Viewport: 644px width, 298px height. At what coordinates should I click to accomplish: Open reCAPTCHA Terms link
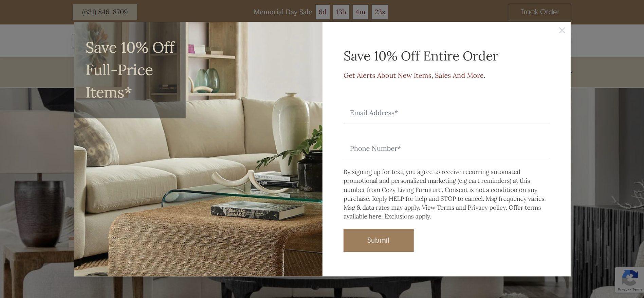637,290
